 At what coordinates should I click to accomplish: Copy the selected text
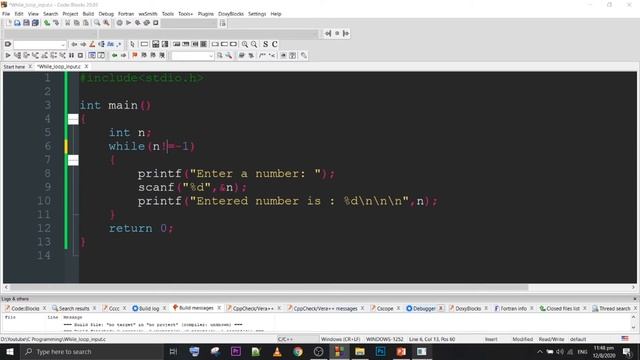[x=76, y=23]
